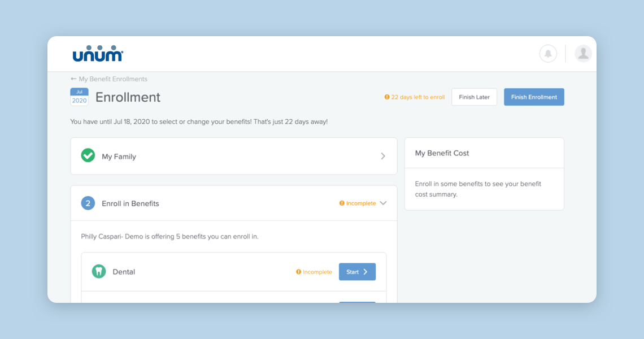Click the Unum logo

[x=98, y=54]
